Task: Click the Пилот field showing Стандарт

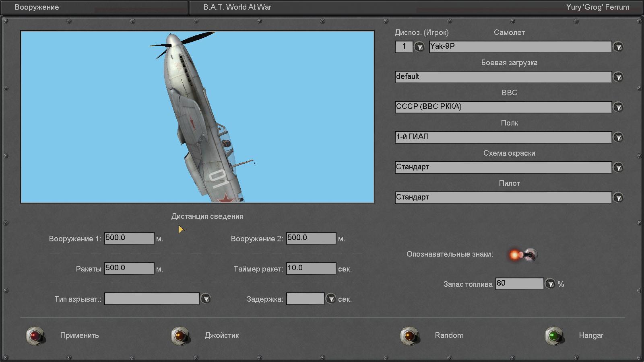Action: pyautogui.click(x=503, y=197)
